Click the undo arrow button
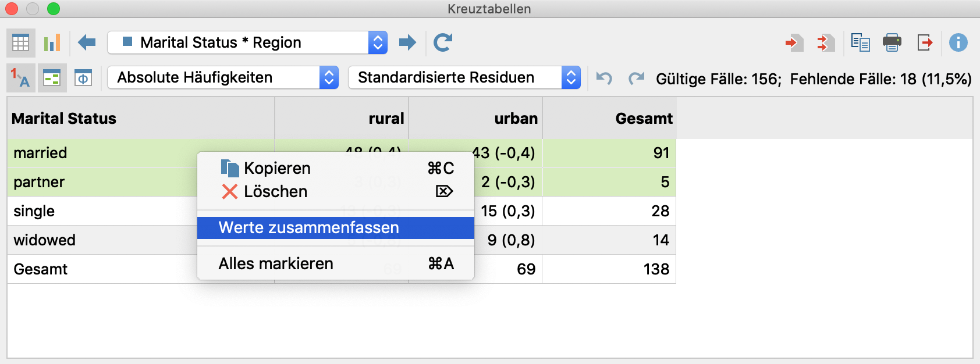 604,78
